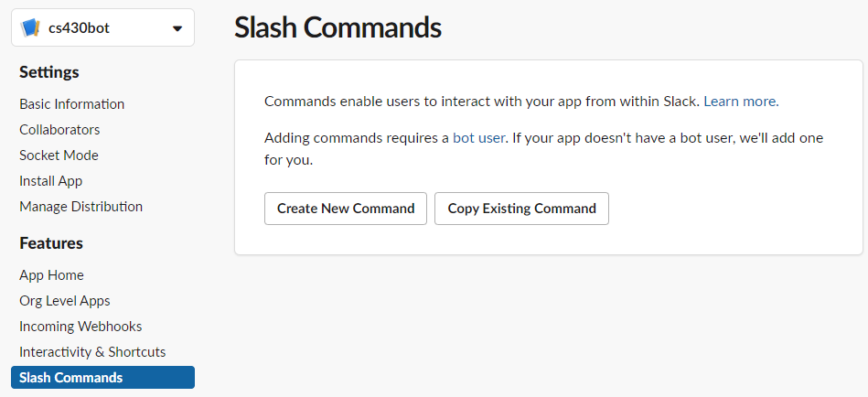Open Socket Mode settings
868x397 pixels.
[59, 156]
